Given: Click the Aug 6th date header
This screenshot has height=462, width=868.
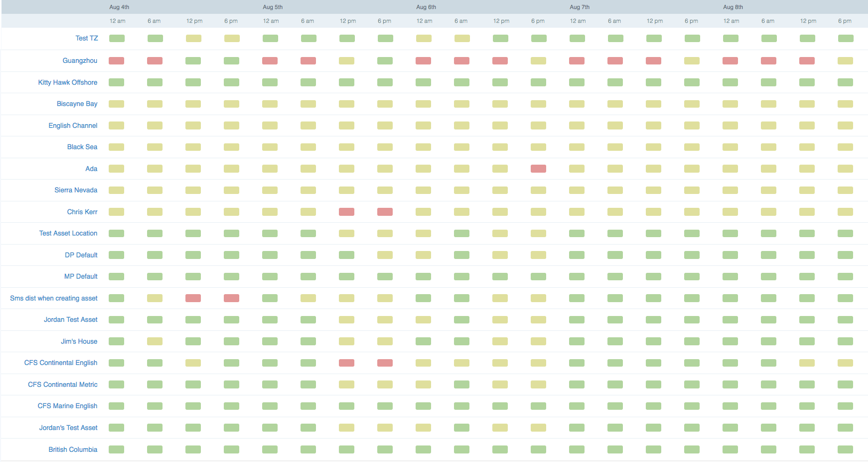Looking at the screenshot, I should coord(426,7).
